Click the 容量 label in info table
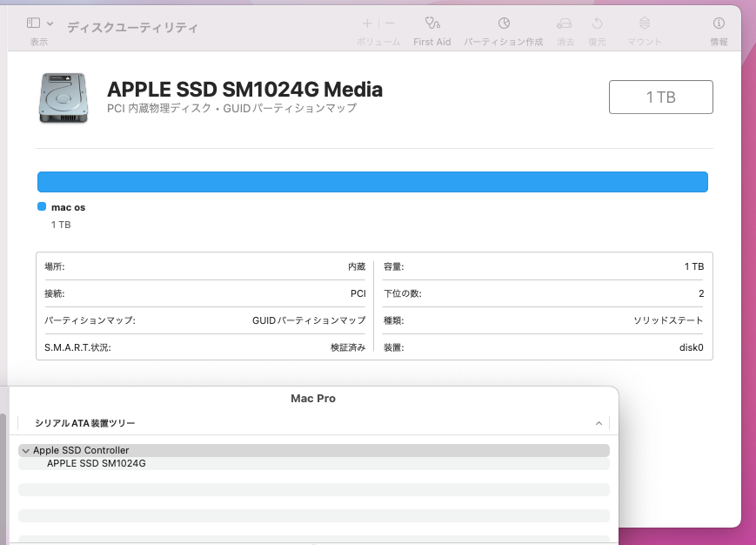The width and height of the screenshot is (756, 545). (394, 266)
